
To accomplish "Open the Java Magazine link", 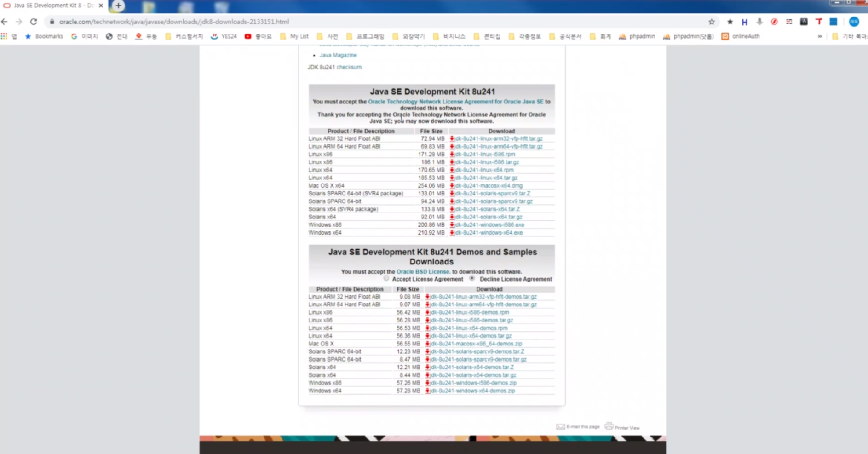I will pyautogui.click(x=338, y=55).
